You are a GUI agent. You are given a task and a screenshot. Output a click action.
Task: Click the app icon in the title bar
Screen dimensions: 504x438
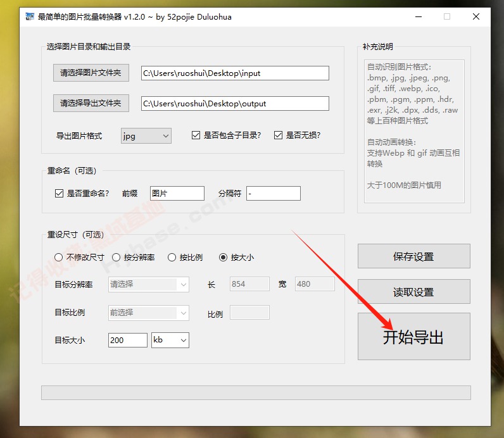click(x=30, y=16)
